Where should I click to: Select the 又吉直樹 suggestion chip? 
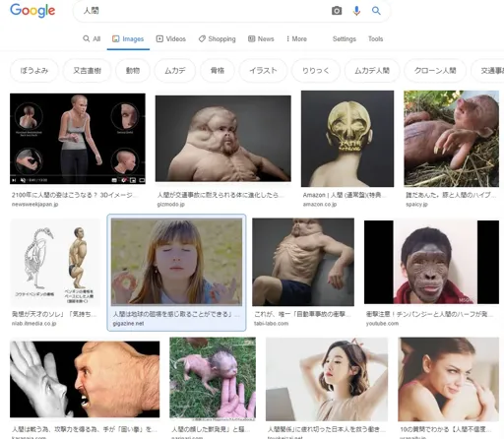coord(87,71)
